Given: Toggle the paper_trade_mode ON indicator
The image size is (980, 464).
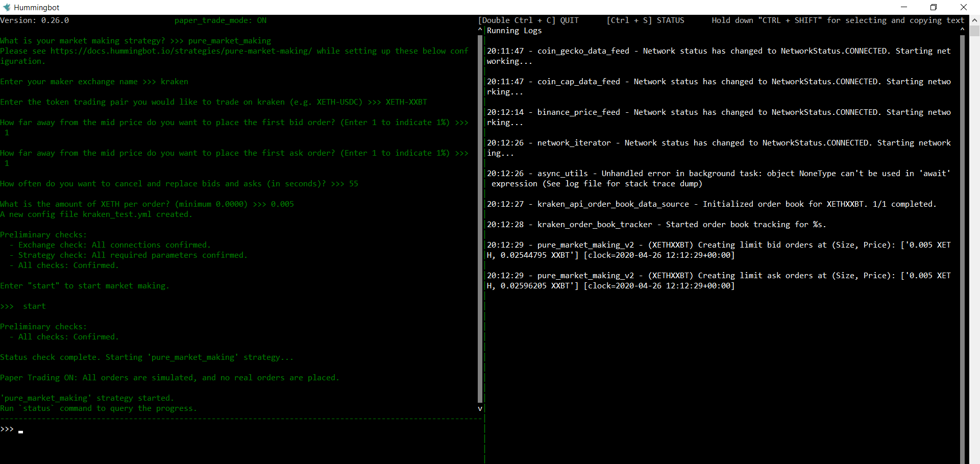Looking at the screenshot, I should point(220,20).
